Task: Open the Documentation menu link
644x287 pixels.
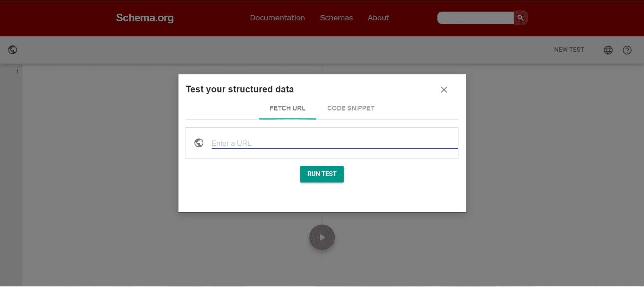Action: 277,18
